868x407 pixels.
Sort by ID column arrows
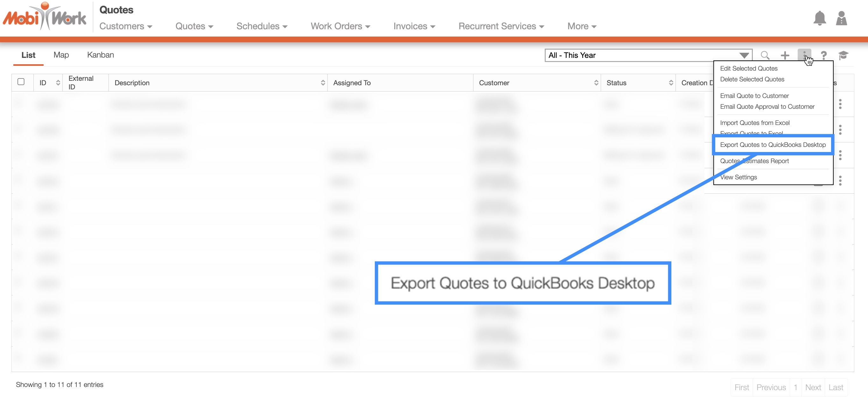click(58, 83)
